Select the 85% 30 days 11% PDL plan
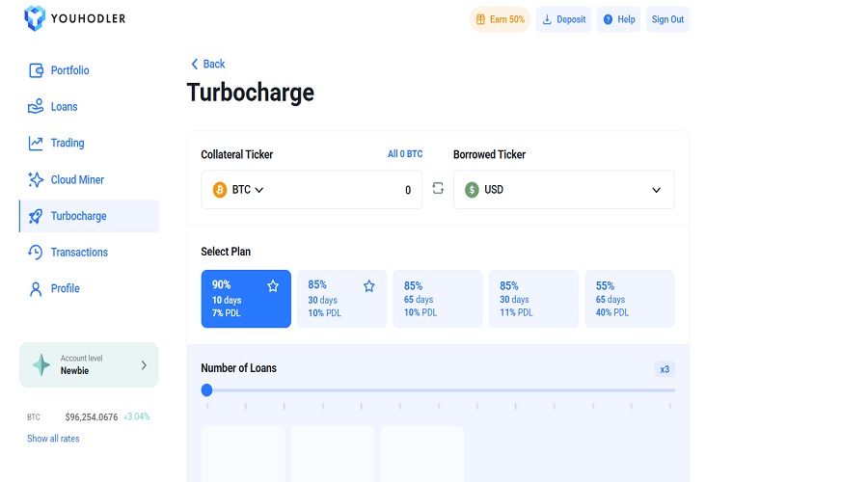This screenshot has height=482, width=868. 533,299
